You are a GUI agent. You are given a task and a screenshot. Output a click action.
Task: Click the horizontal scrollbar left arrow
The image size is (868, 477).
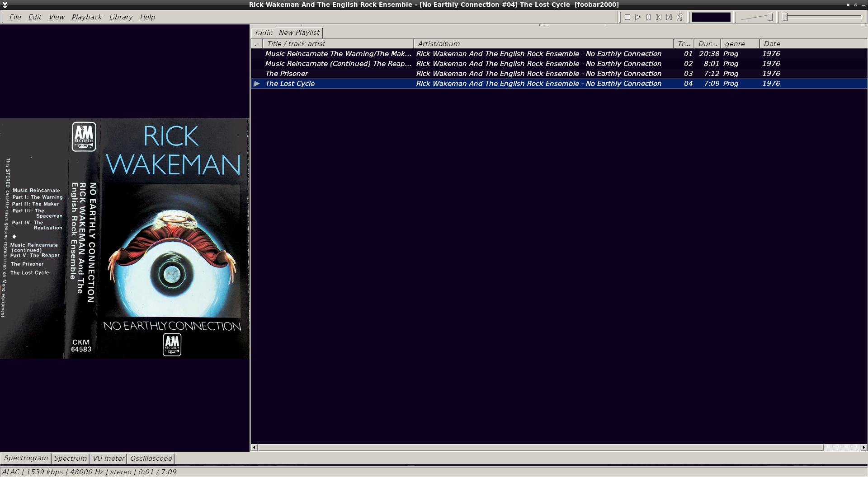click(254, 448)
